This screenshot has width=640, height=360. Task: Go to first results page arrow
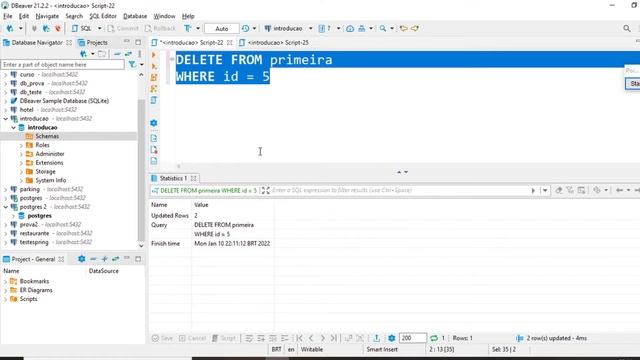(x=300, y=338)
